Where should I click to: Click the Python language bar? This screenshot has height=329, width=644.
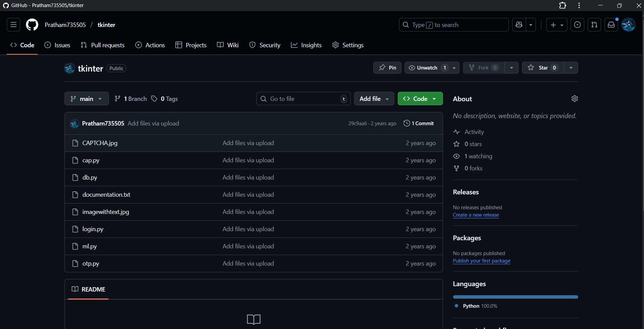click(515, 297)
